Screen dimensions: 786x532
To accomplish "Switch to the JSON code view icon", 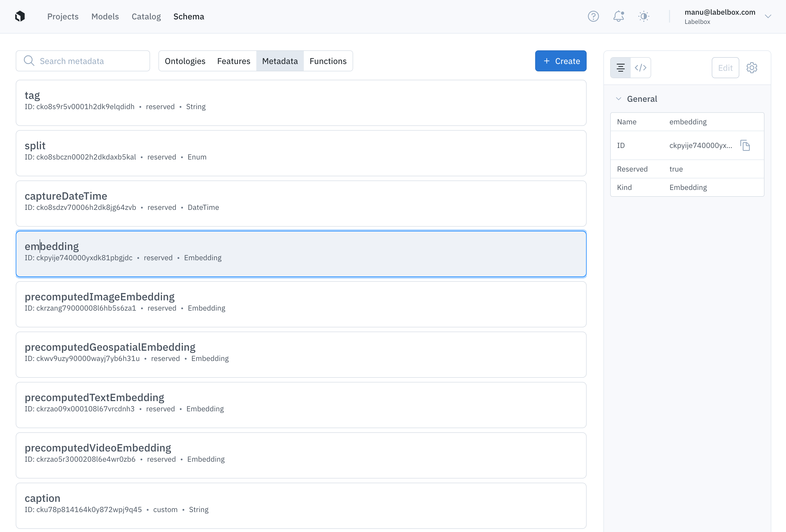I will point(641,68).
